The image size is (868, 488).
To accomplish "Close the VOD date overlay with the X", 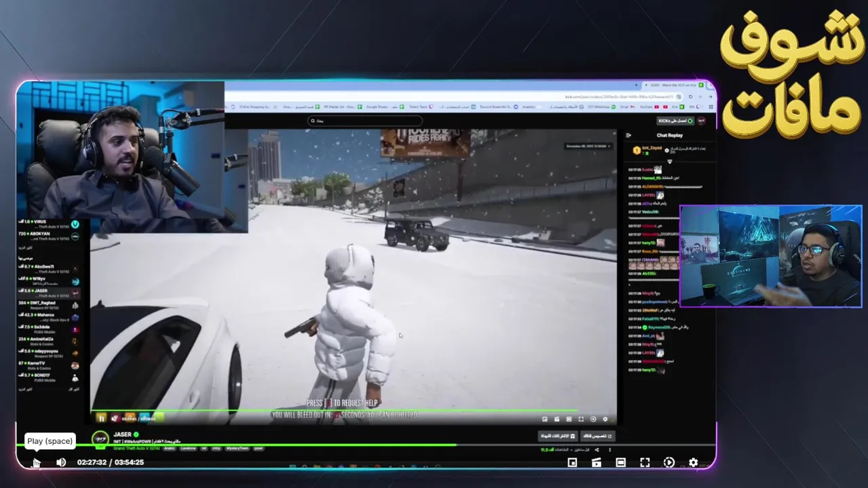I will [609, 146].
